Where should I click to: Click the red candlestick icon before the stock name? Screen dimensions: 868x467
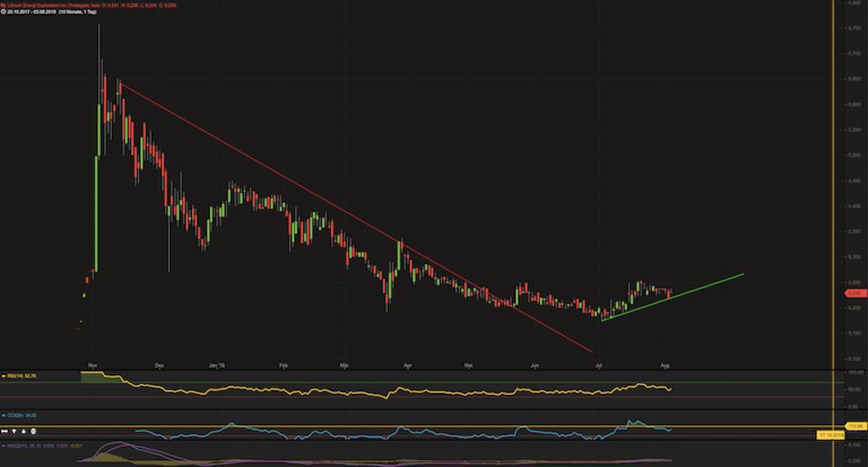tap(3, 4)
